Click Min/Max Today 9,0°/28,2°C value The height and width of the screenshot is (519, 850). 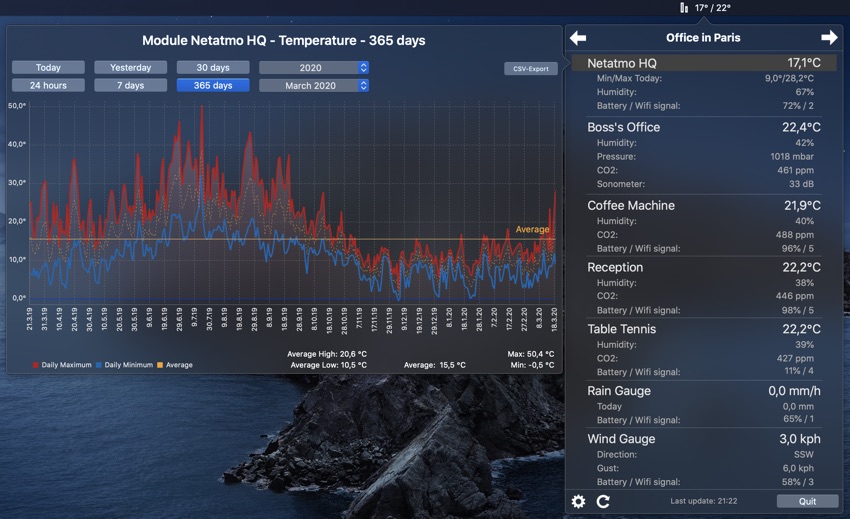789,78
